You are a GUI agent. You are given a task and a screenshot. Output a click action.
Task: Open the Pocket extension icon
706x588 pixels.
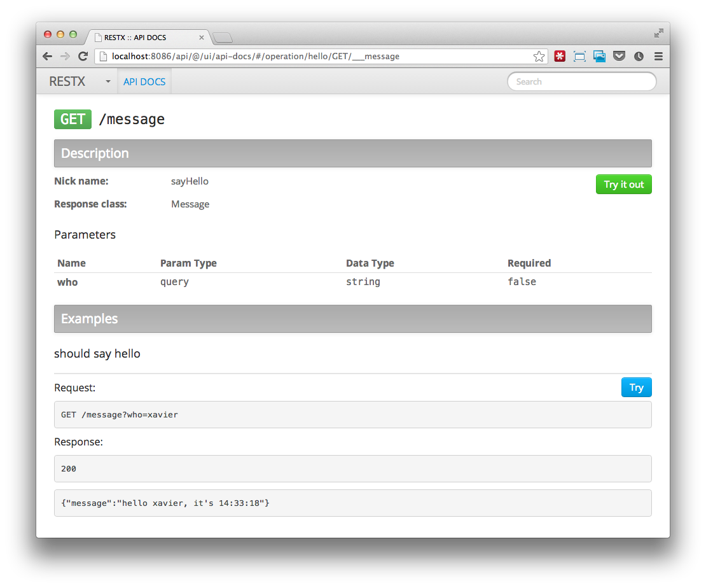619,57
